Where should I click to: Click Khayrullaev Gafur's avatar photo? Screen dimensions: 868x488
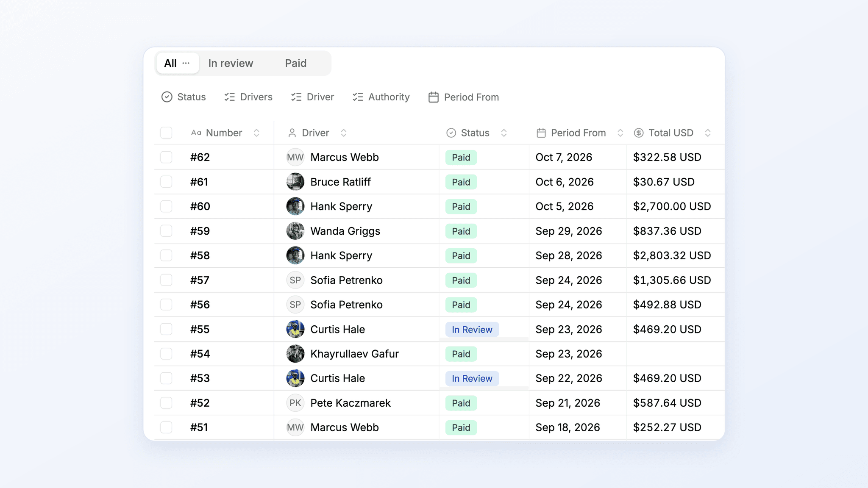[295, 354]
